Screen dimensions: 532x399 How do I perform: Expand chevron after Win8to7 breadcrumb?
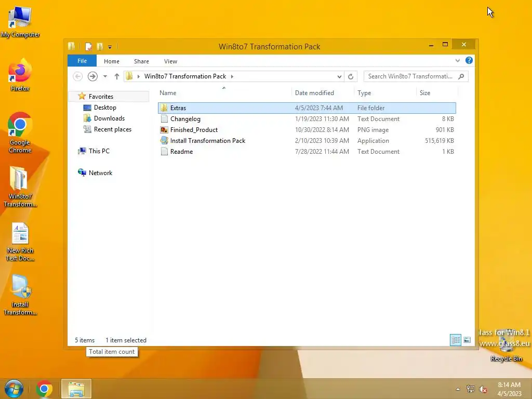click(x=232, y=77)
